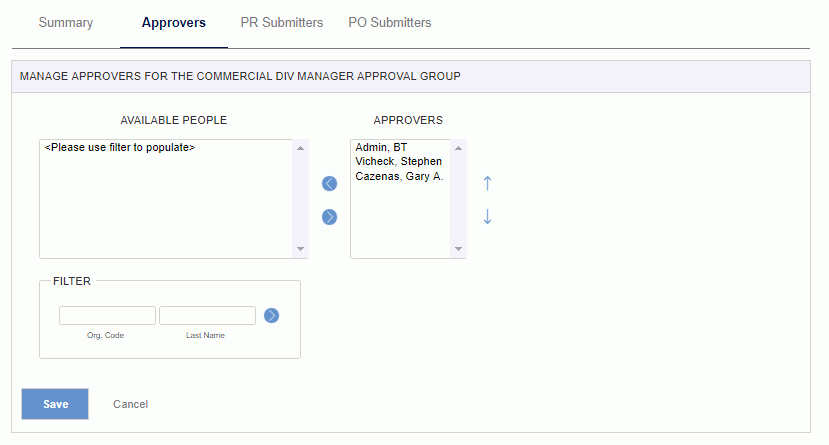The height and width of the screenshot is (445, 829).
Task: Focus the Org. Code filter field
Action: tap(107, 316)
